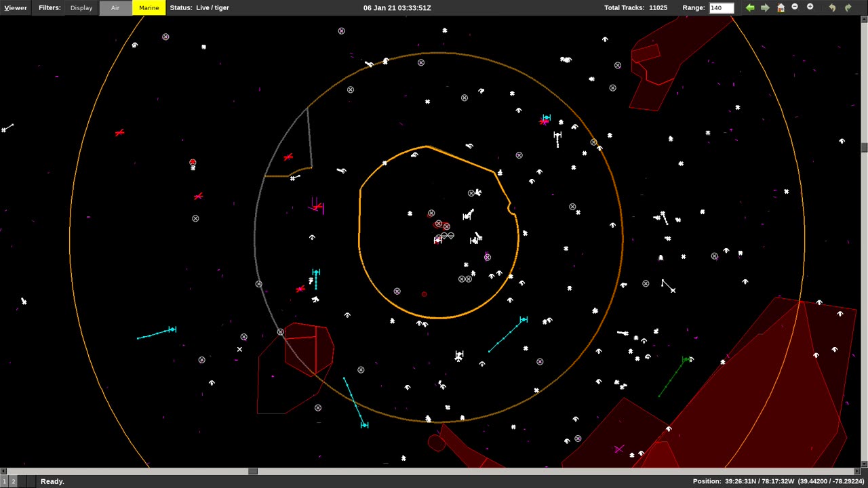Select the small white X marker by red polygon outline
This screenshot has width=868, height=488.
point(239,350)
